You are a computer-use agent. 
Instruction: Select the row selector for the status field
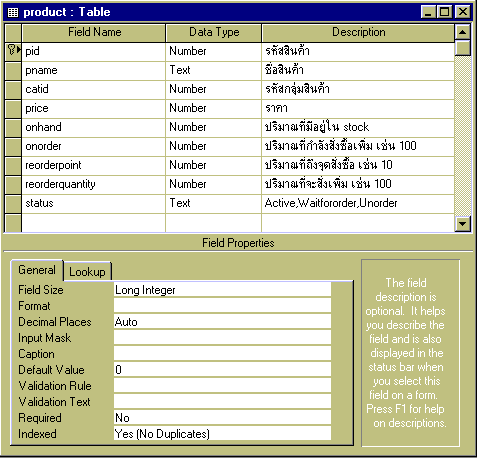tap(13, 203)
